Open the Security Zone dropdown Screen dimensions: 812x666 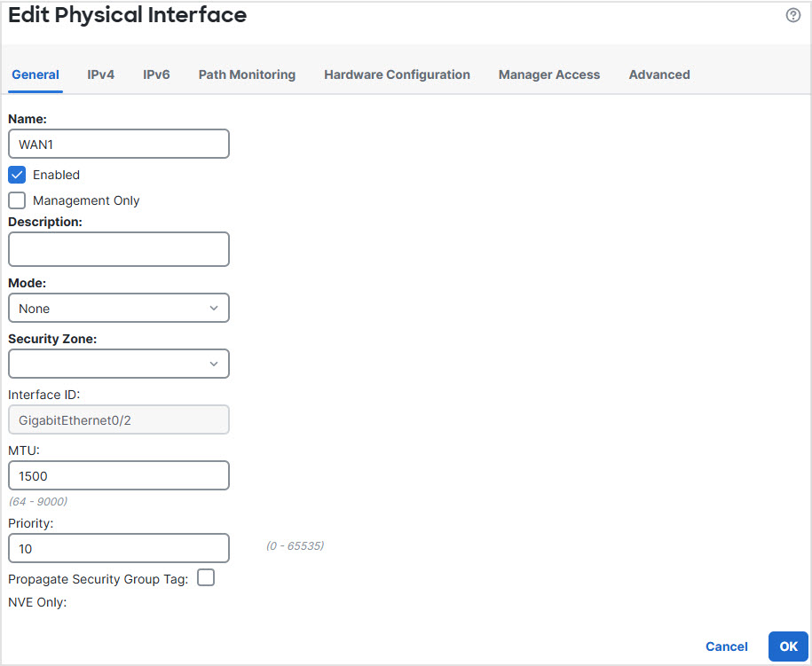coord(118,364)
